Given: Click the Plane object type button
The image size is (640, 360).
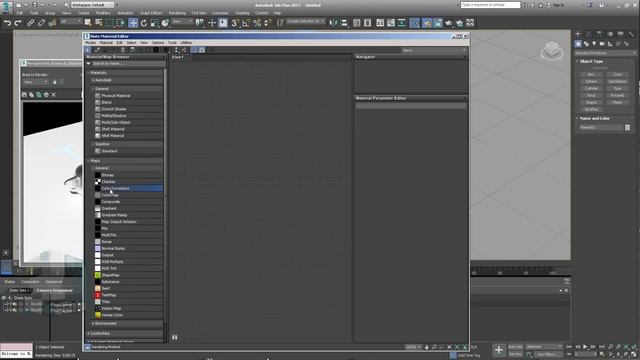Looking at the screenshot, I should 617,102.
